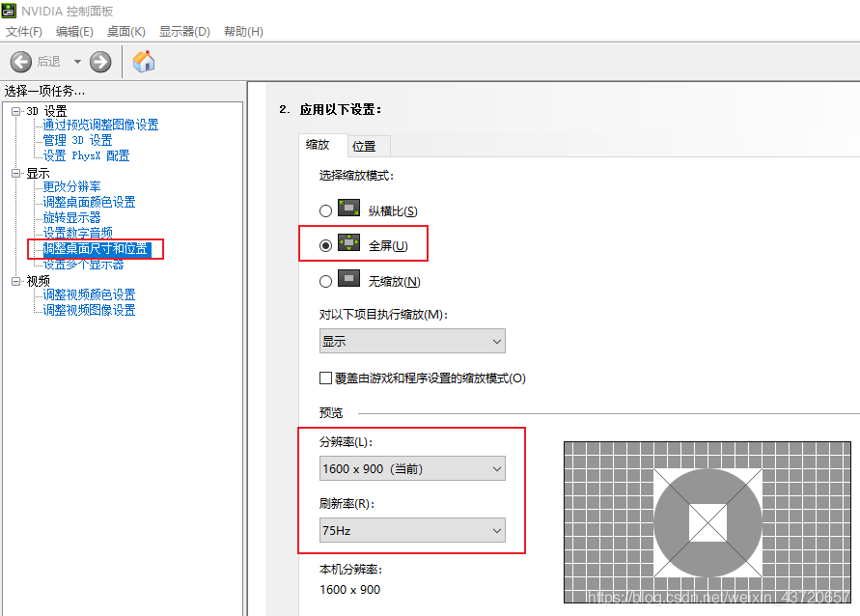Open the 文件(F) menu
860x616 pixels.
coord(23,31)
